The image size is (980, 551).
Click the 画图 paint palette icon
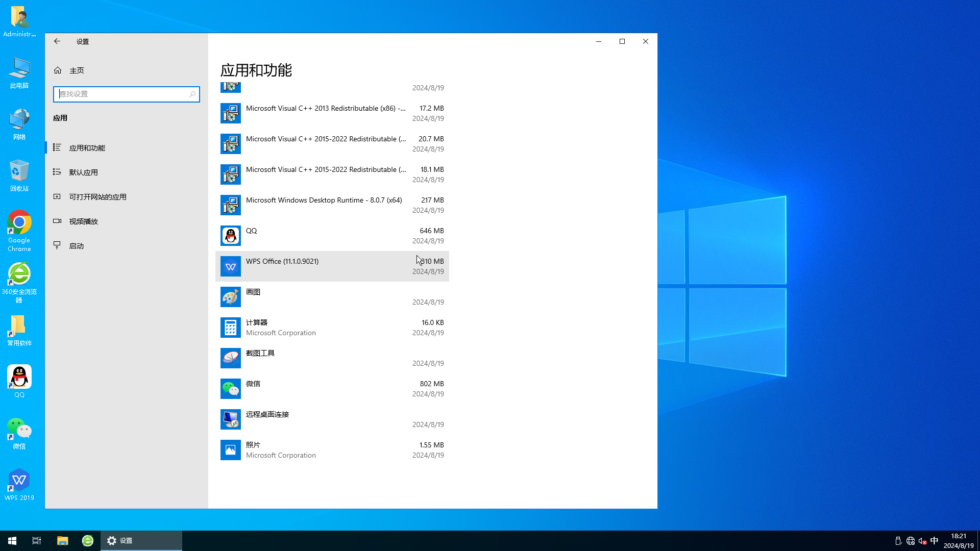point(231,297)
